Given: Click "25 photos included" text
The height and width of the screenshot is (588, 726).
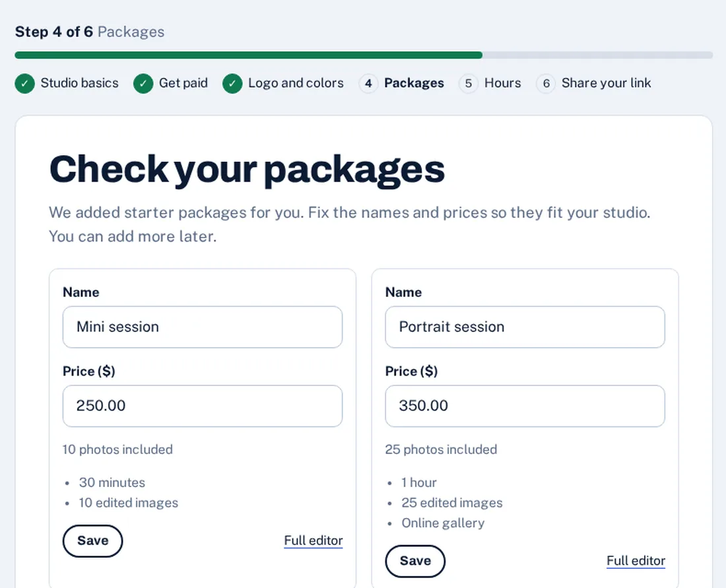Looking at the screenshot, I should [441, 449].
